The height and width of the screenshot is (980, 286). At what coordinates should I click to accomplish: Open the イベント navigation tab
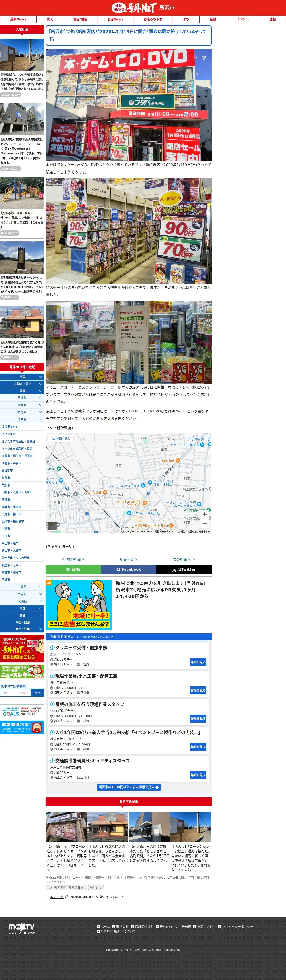242,19
